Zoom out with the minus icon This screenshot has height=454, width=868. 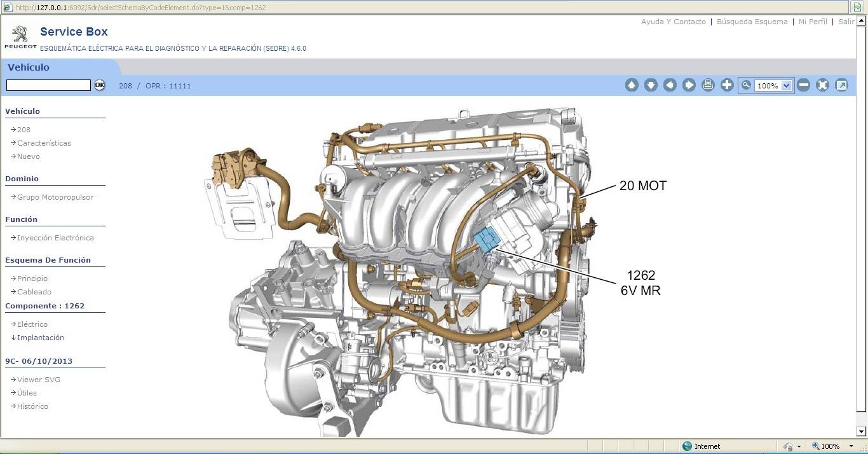tap(803, 85)
